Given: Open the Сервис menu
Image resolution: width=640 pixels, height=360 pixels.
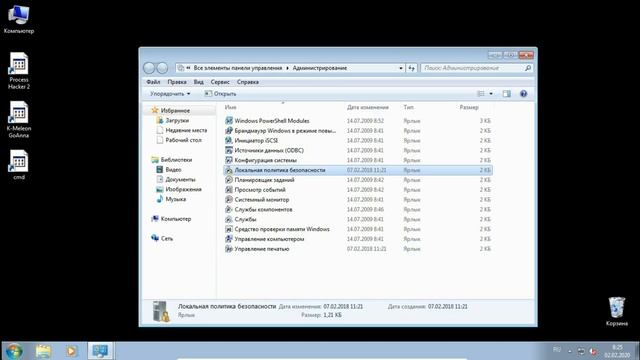Looking at the screenshot, I should click(220, 82).
